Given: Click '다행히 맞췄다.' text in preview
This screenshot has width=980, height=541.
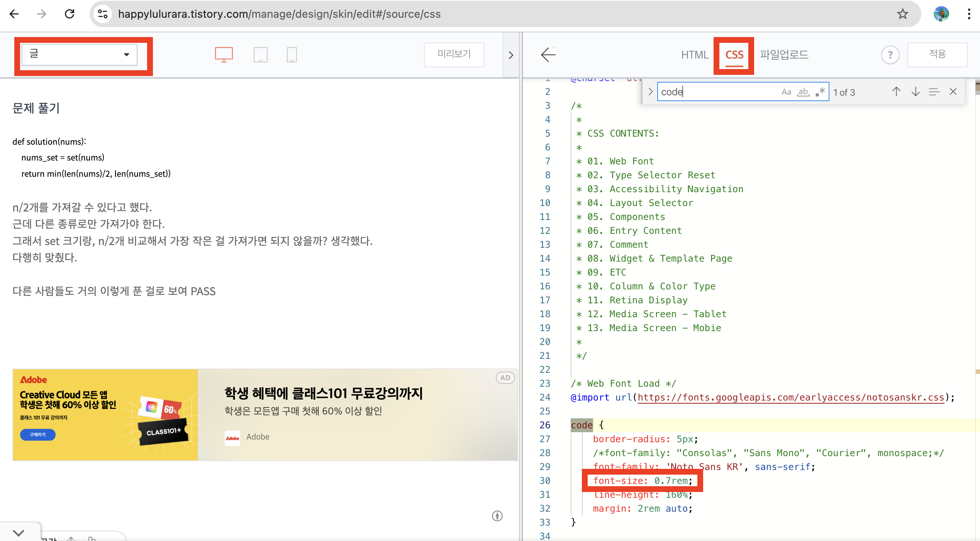Looking at the screenshot, I should pyautogui.click(x=45, y=257).
